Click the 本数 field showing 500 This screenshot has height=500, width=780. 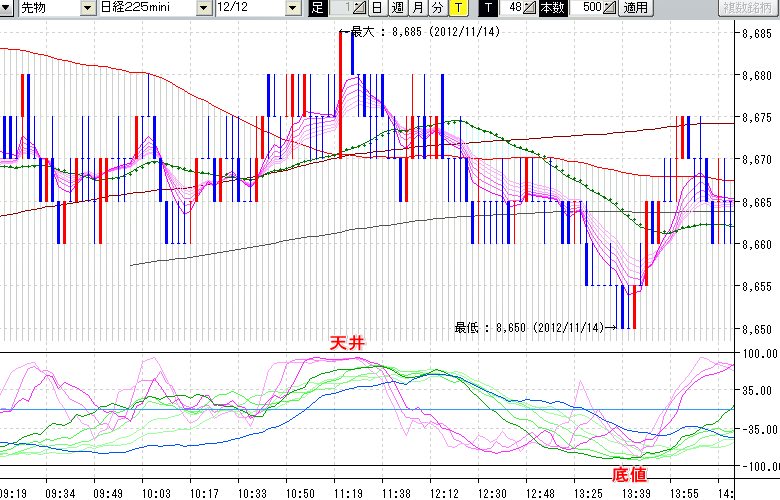(589, 8)
